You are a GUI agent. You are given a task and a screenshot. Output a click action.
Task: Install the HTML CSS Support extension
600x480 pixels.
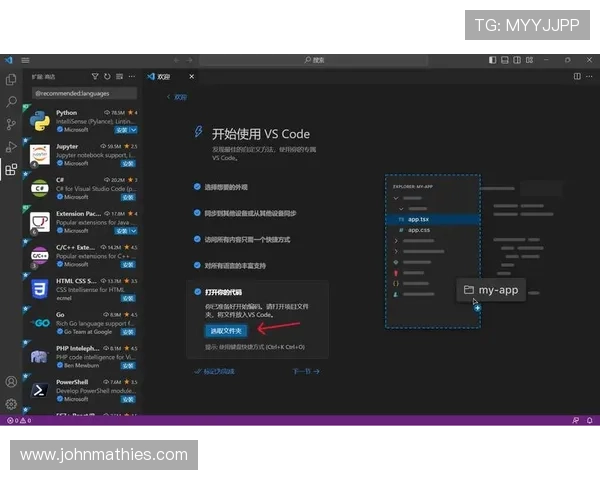point(128,299)
